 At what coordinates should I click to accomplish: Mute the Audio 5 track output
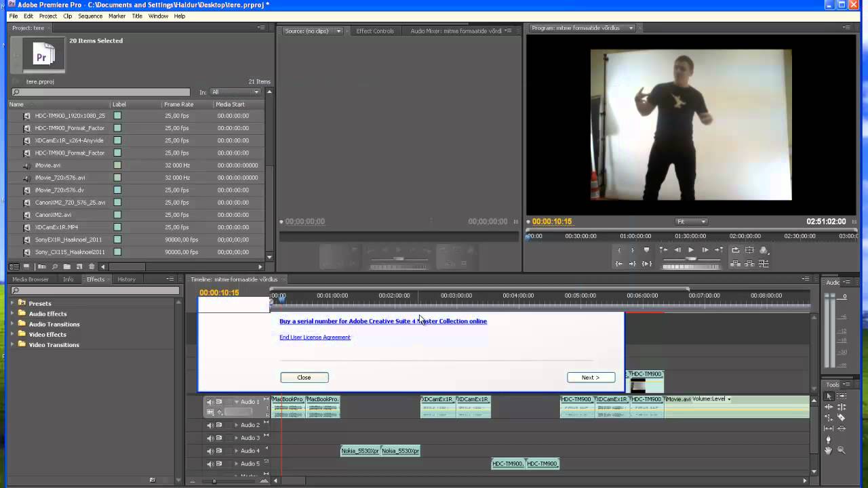tap(210, 464)
